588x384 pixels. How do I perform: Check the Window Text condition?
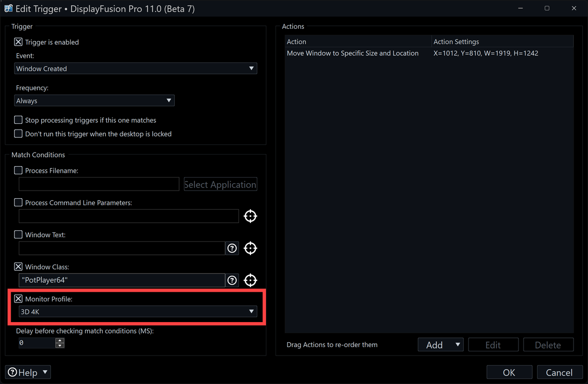(x=18, y=235)
